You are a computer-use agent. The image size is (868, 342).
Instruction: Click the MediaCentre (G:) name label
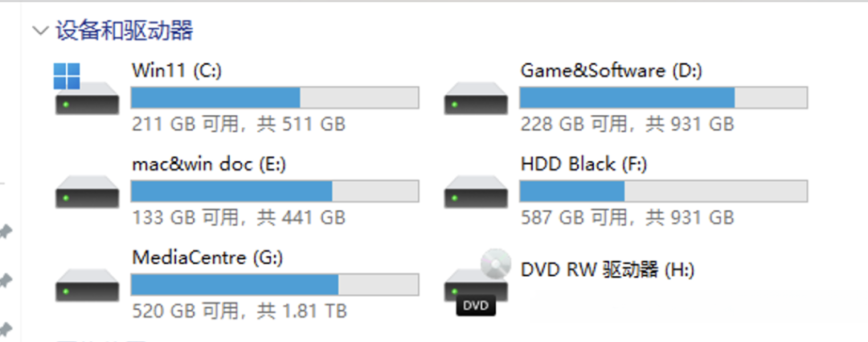(207, 258)
